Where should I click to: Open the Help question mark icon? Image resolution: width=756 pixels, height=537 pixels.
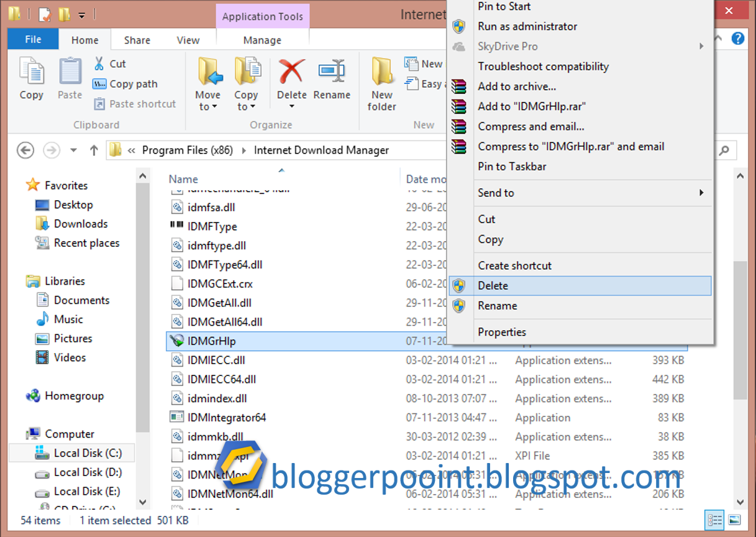(x=738, y=39)
